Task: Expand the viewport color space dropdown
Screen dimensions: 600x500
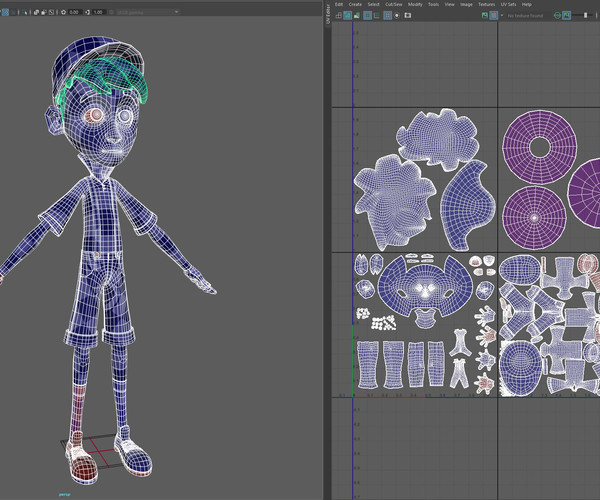Action: [150, 12]
